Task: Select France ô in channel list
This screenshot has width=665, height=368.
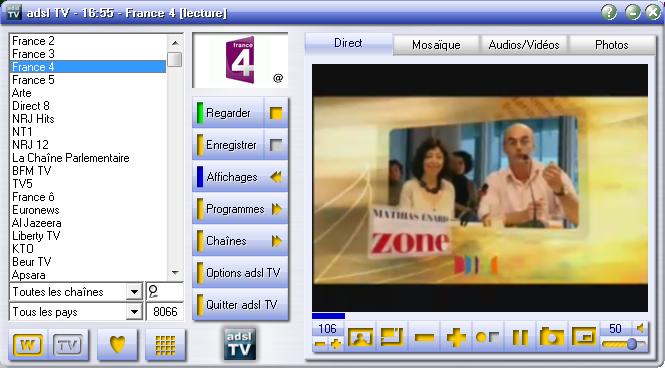Action: [x=88, y=197]
